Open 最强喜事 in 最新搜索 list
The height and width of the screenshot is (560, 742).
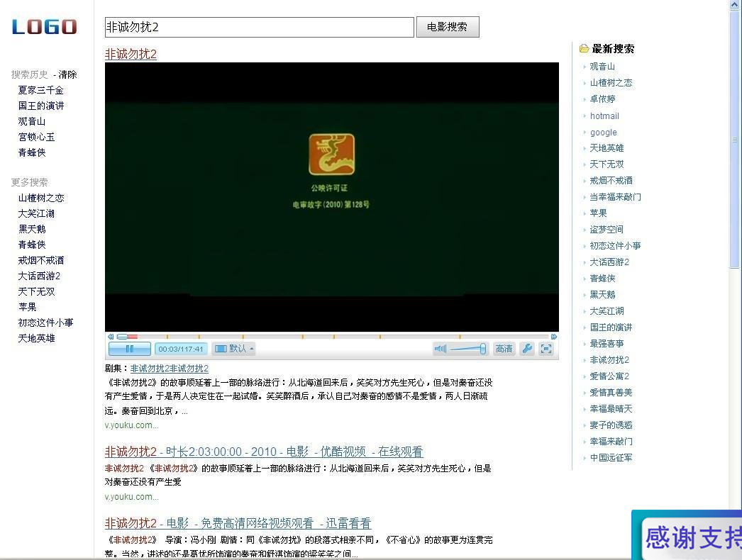(607, 344)
